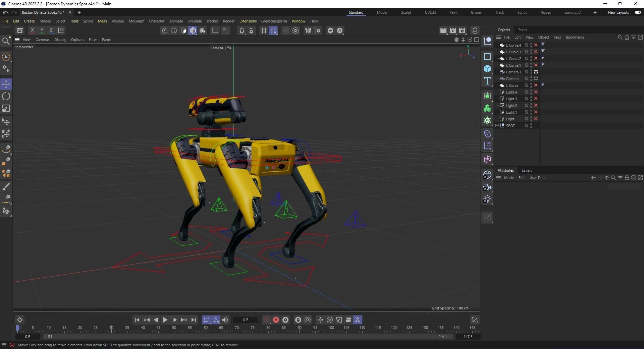Toggle coordinate system icon next to Z
Screen dimensions: 644x349
61,30
